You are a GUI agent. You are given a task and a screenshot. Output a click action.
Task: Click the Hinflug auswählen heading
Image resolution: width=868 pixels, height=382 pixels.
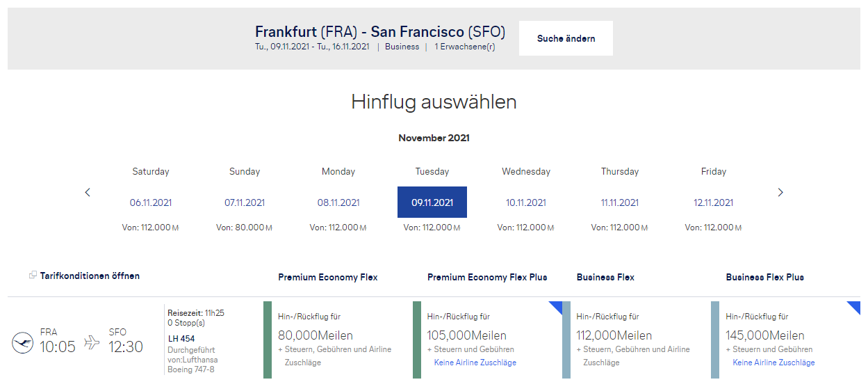point(434,102)
